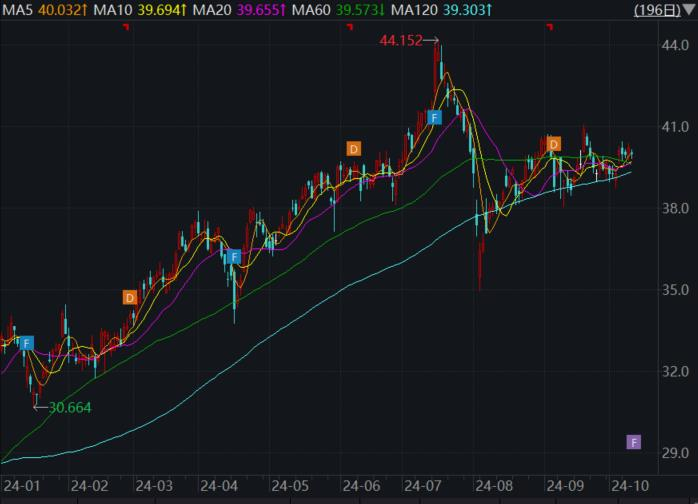Select the MA10 indicator label

pos(113,10)
